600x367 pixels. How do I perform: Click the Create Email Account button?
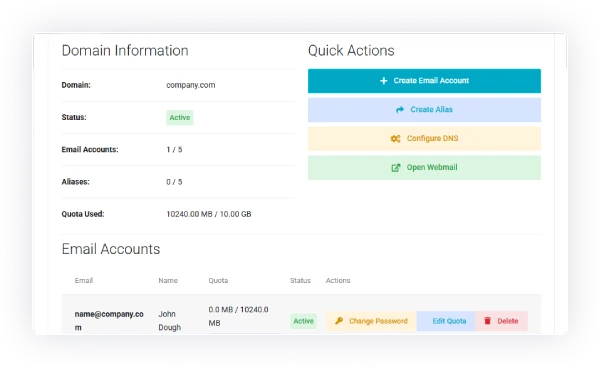(x=424, y=81)
